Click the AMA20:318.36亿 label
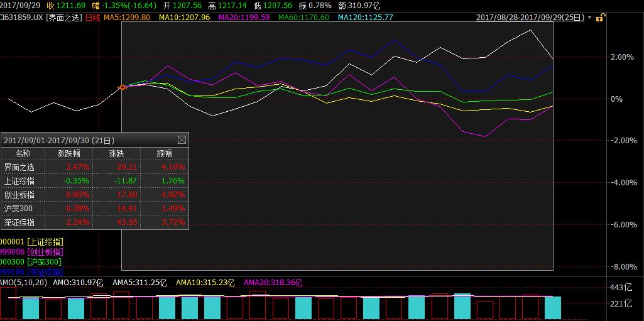 273,283
